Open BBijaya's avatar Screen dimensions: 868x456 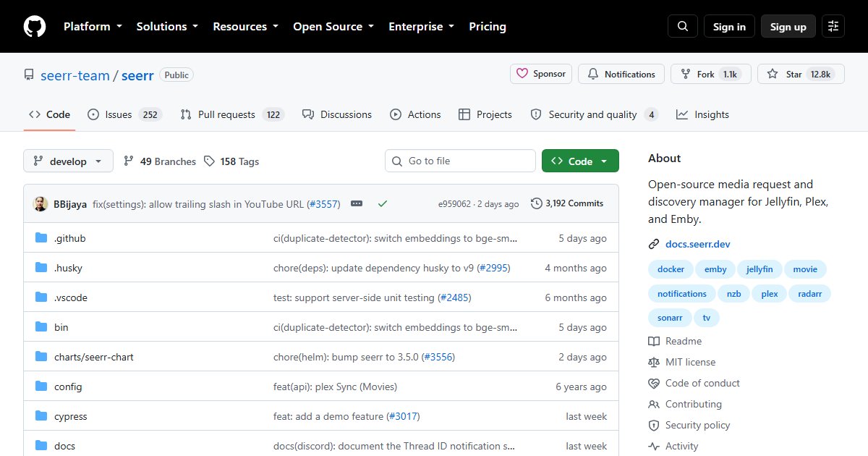coord(41,204)
